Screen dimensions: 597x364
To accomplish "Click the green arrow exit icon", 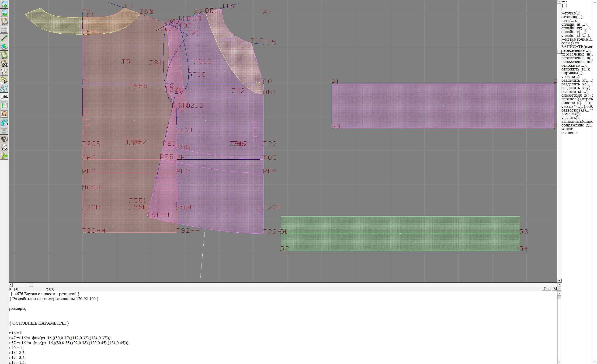I will pyautogui.click(x=4, y=156).
